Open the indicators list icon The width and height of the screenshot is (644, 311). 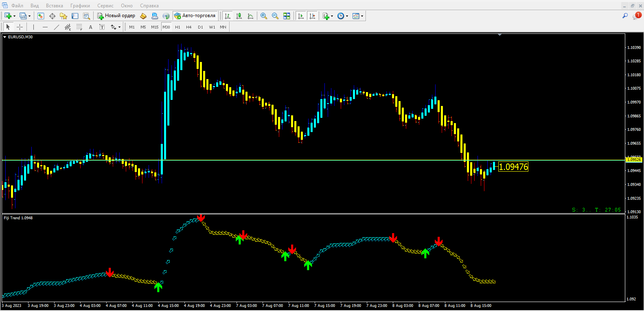326,16
